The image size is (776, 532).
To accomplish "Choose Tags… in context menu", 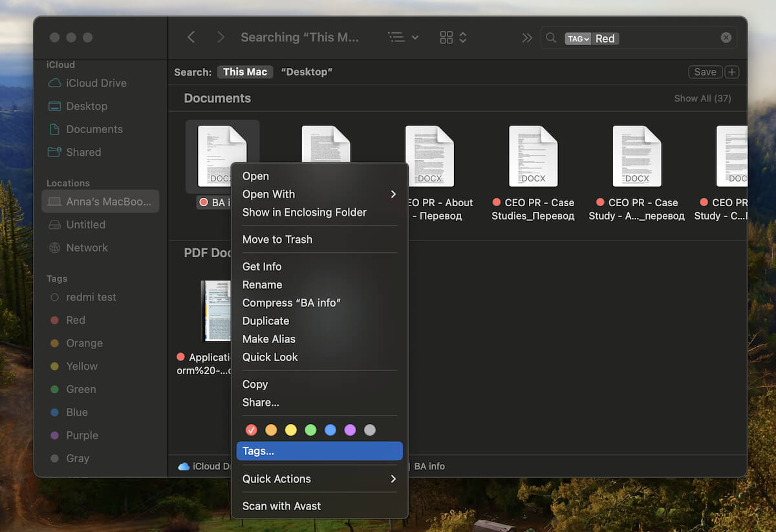I will (x=319, y=451).
